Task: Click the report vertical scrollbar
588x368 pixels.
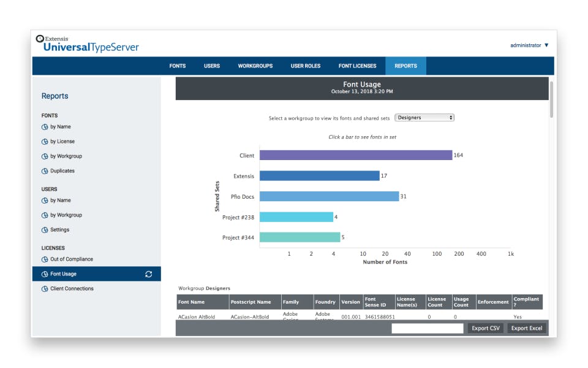Action: [x=551, y=99]
